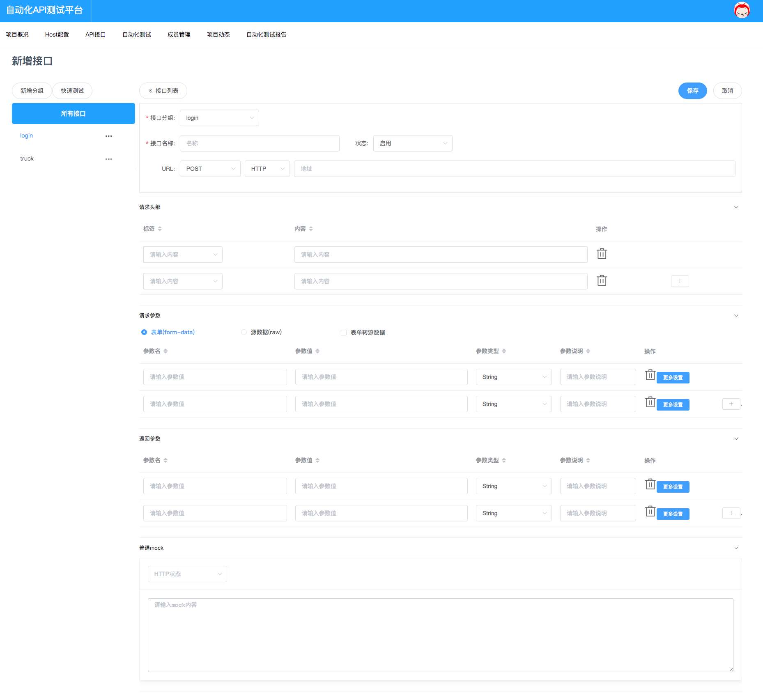
Task: Open more options for login group
Action: click(x=108, y=136)
